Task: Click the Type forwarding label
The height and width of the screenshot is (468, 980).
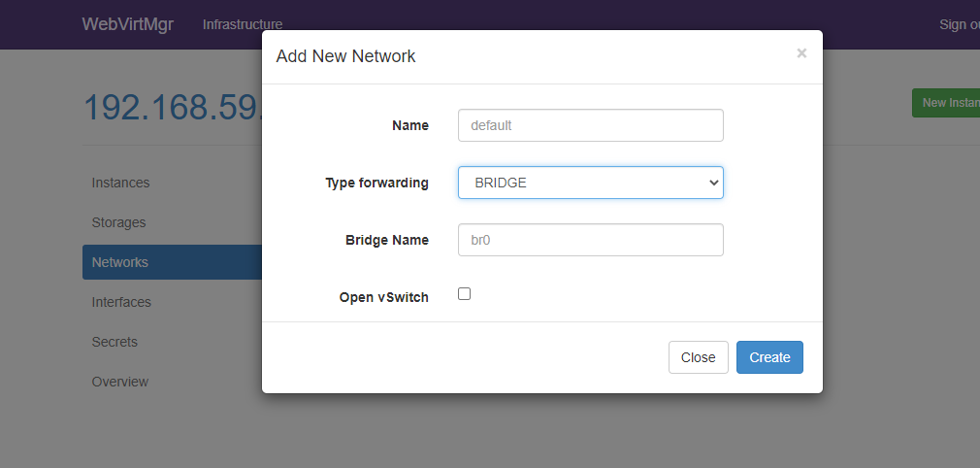Action: pos(376,183)
